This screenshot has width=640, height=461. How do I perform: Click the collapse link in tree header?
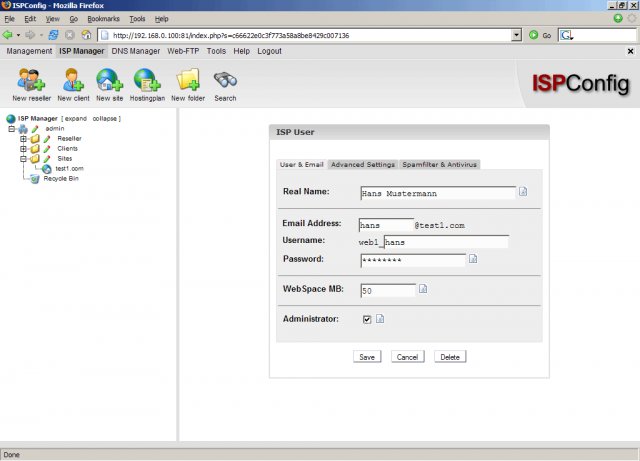click(104, 119)
